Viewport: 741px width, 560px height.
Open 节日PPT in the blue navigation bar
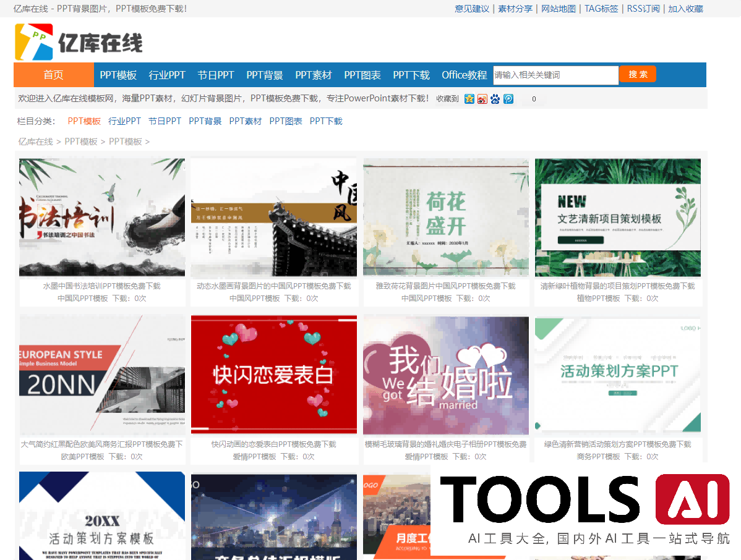coord(216,75)
